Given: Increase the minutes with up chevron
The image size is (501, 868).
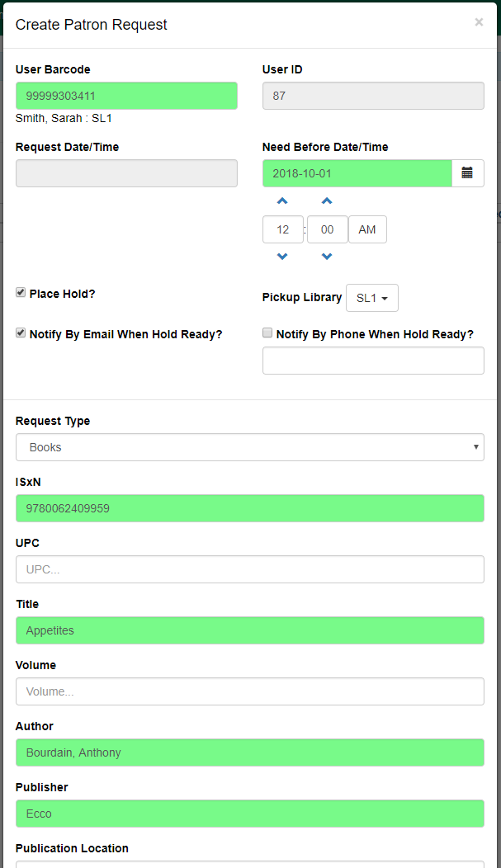Looking at the screenshot, I should [327, 201].
